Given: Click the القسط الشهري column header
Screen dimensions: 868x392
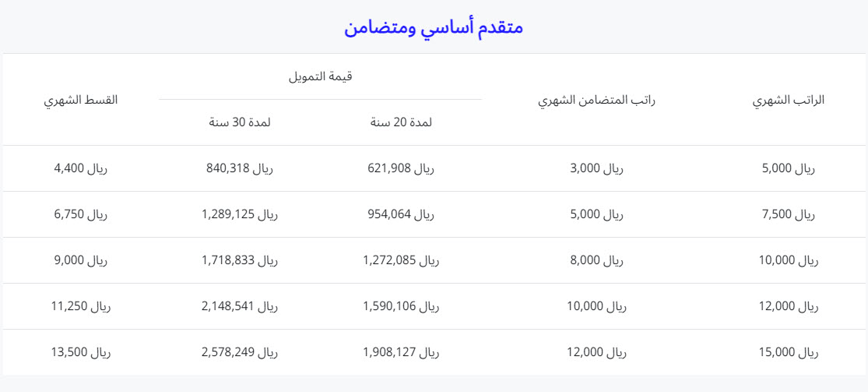Looking at the screenshot, I should (x=81, y=101).
